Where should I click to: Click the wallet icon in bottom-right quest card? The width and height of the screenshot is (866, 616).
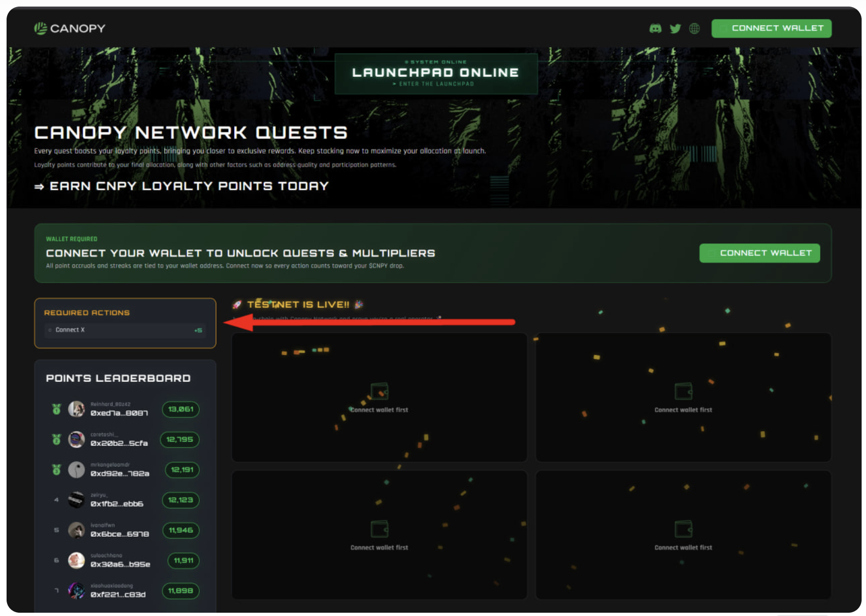[683, 529]
